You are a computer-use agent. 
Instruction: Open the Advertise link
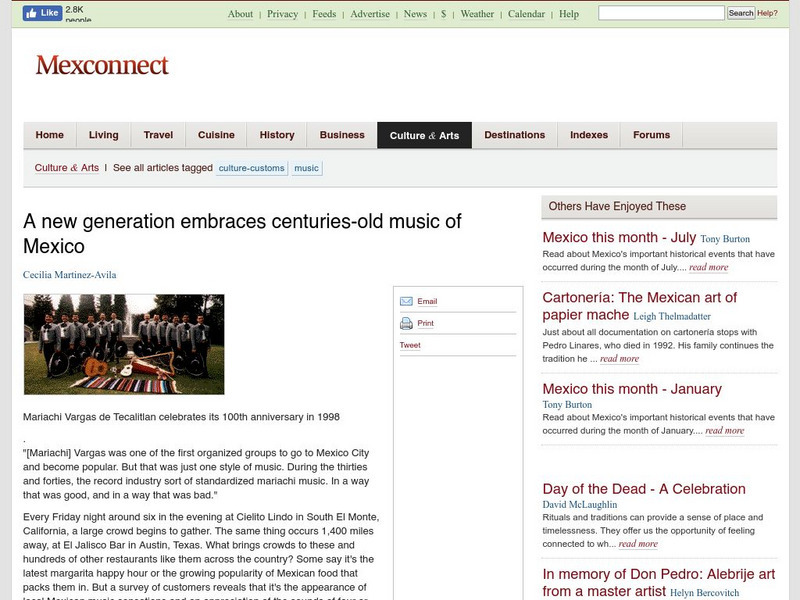coord(370,14)
